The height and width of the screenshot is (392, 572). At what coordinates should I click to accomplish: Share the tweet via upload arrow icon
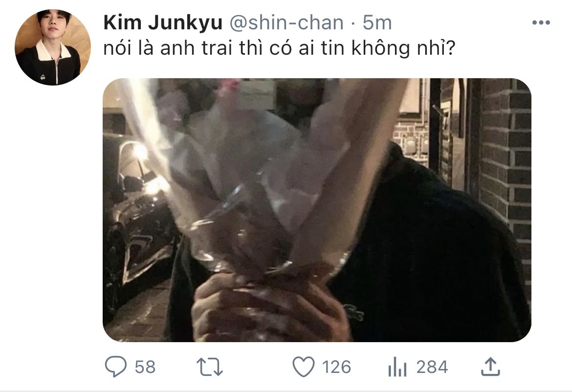pos(490,367)
